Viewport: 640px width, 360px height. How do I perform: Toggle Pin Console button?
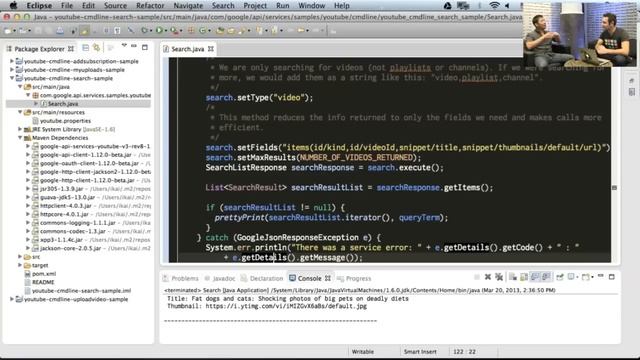pos(560,277)
